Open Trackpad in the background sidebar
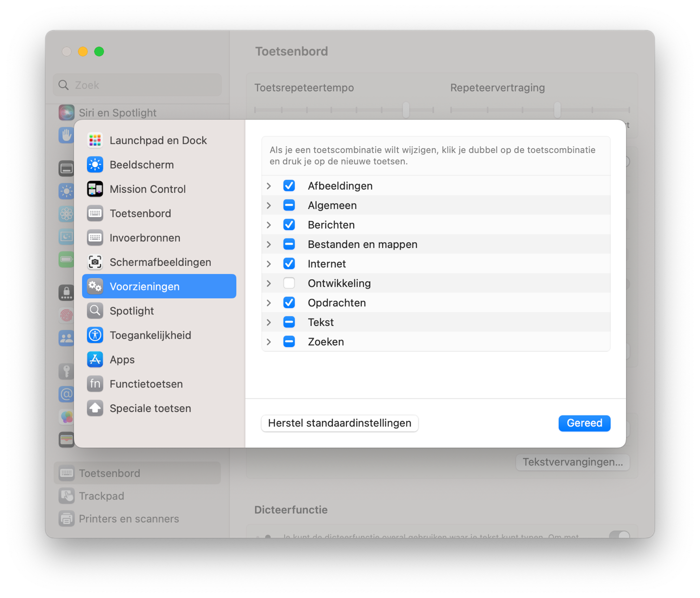Screen dimensions: 700x598 point(137,496)
